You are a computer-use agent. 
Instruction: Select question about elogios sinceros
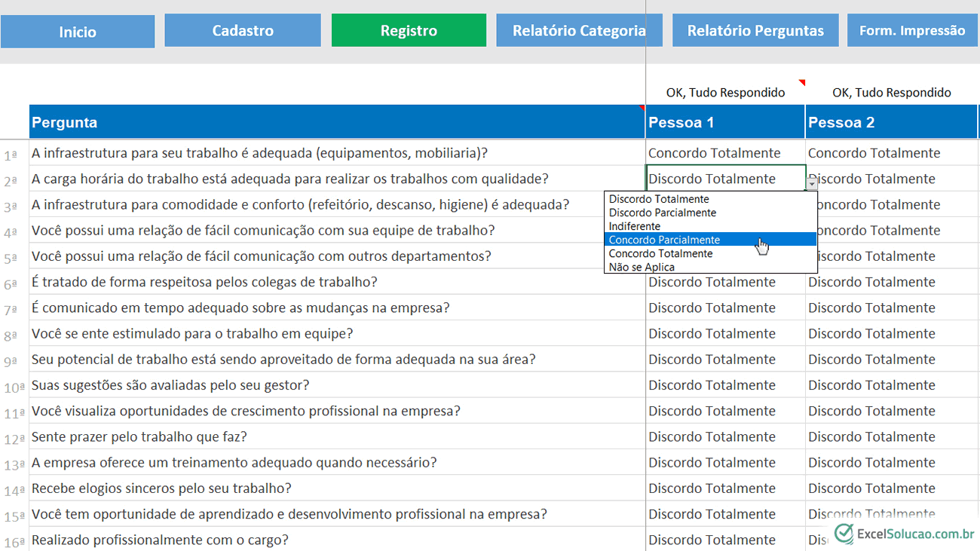(x=337, y=488)
